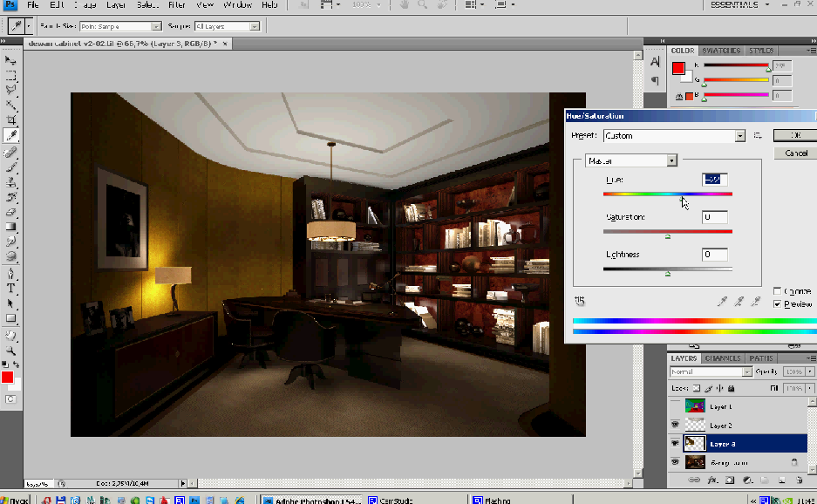This screenshot has height=504, width=817.
Task: Hide the Background layer eye
Action: (675, 462)
